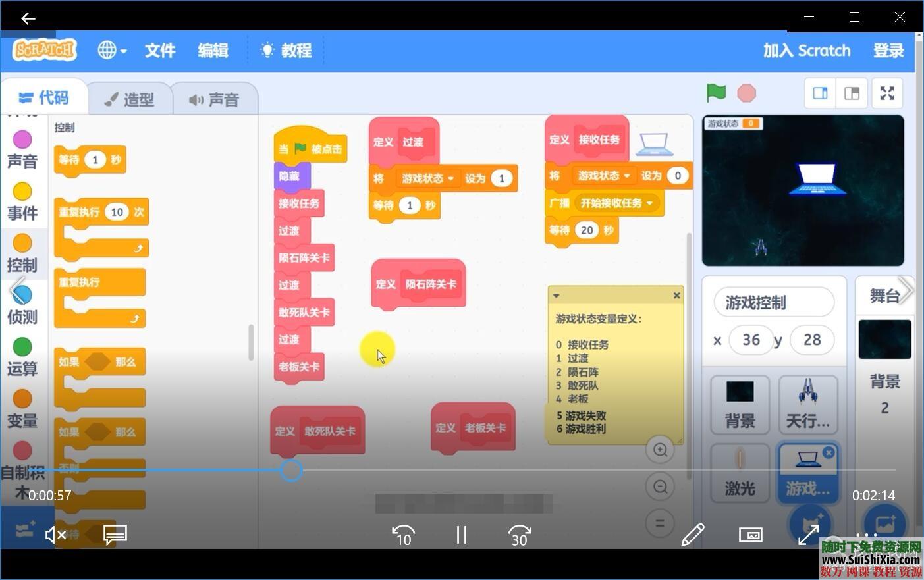Click the green flag to run the project
The width and height of the screenshot is (924, 580).
[x=716, y=93]
